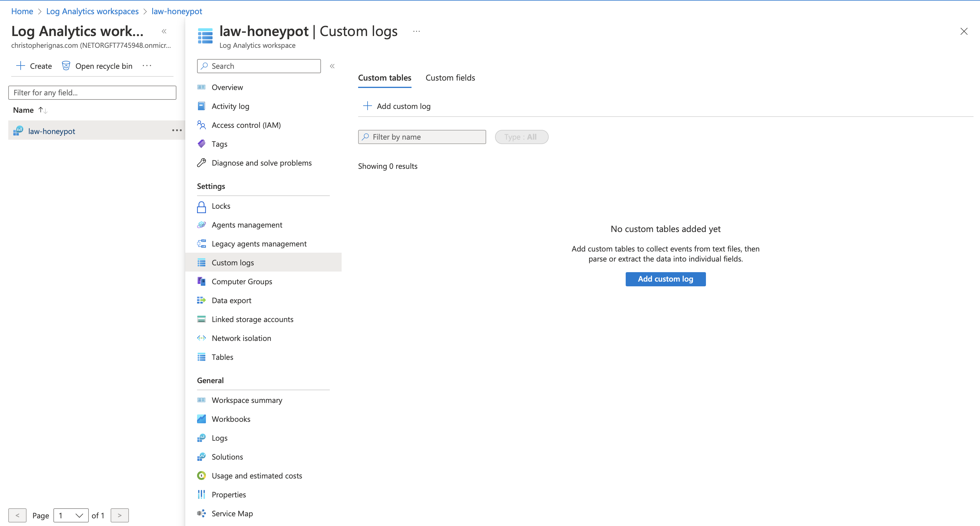Open more commands ellipsis beside Open recycle bin
Image resolution: width=980 pixels, height=526 pixels.
[x=147, y=66]
